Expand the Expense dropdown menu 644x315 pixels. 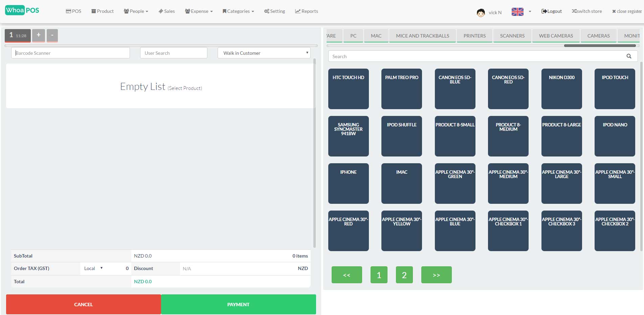[199, 11]
